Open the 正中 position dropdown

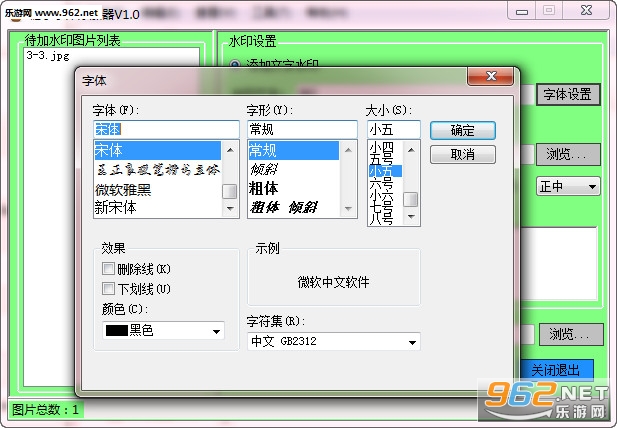click(x=568, y=186)
